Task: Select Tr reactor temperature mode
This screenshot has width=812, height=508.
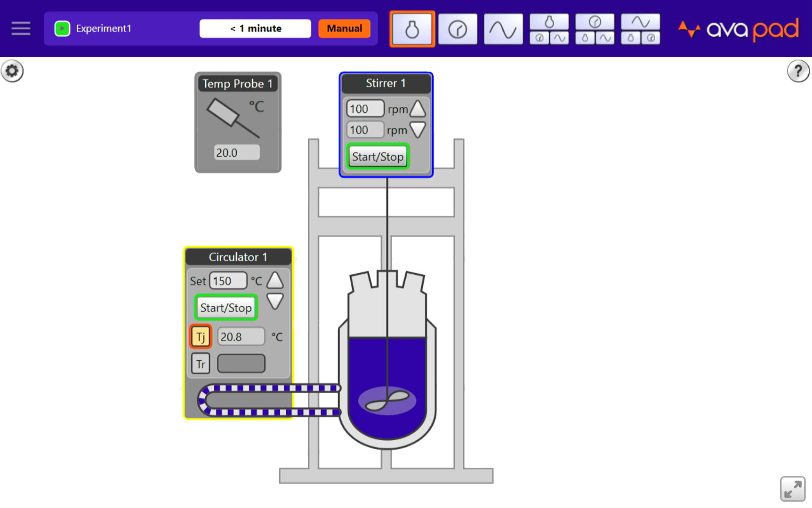Action: [201, 364]
